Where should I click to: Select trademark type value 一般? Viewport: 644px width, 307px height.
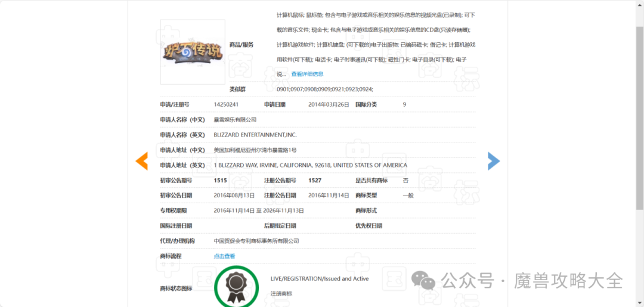408,196
